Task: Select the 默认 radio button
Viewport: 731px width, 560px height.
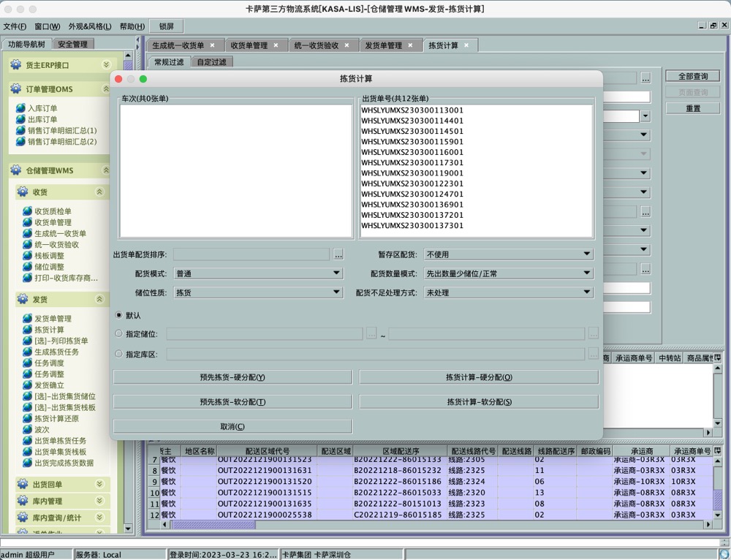Action: click(x=119, y=316)
